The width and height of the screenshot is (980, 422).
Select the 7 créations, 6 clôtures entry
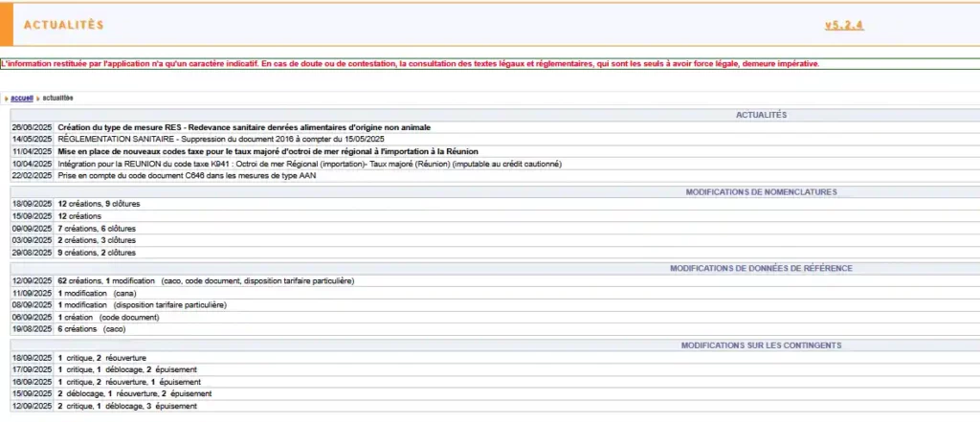(97, 229)
